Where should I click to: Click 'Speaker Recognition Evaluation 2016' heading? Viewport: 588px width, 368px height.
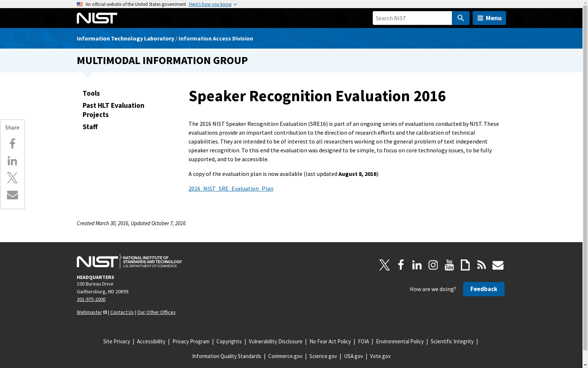317,96
